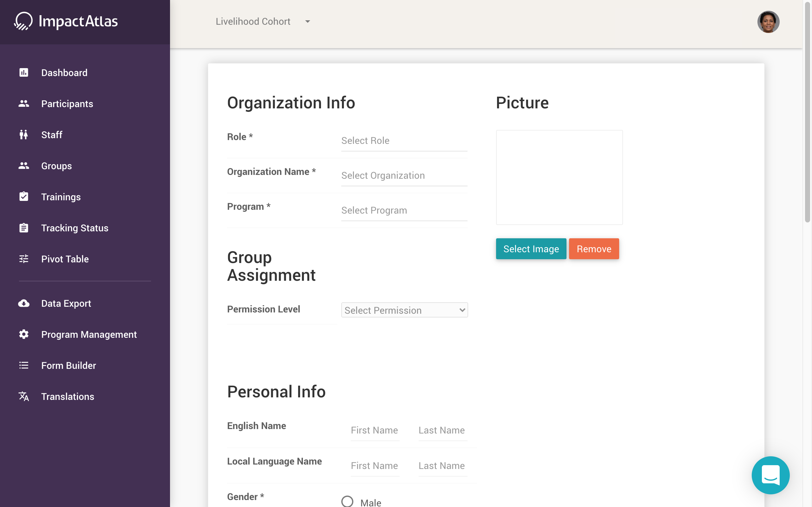Open the Form Builder section
This screenshot has height=507, width=812.
tap(69, 365)
